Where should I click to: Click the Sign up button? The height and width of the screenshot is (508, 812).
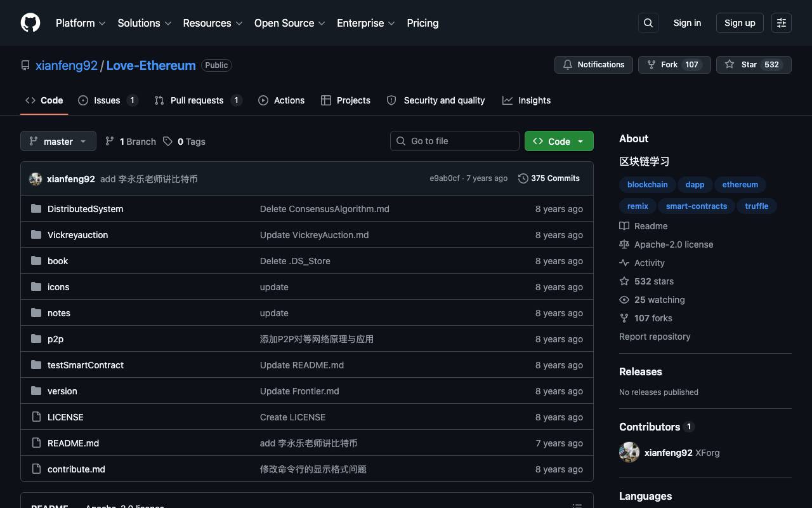pos(740,23)
